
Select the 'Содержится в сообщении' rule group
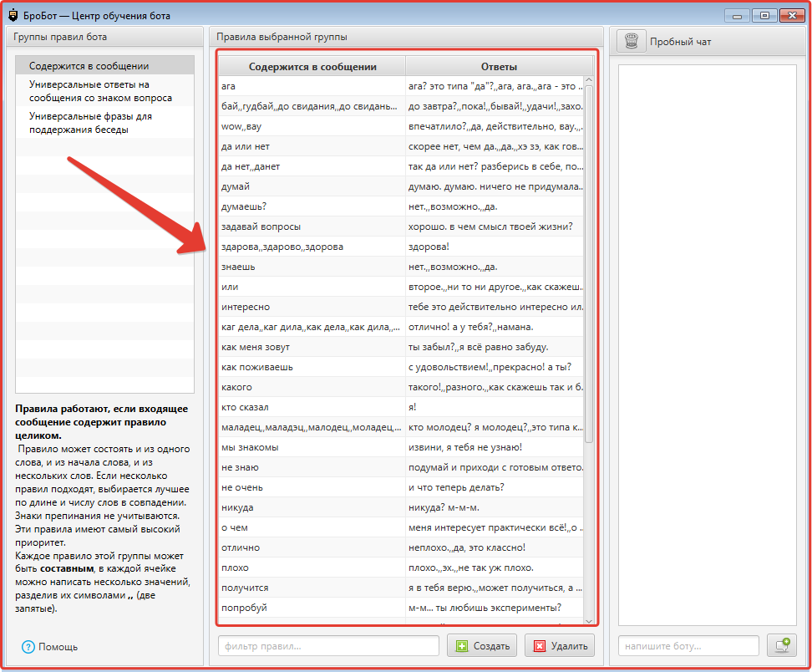(89, 66)
